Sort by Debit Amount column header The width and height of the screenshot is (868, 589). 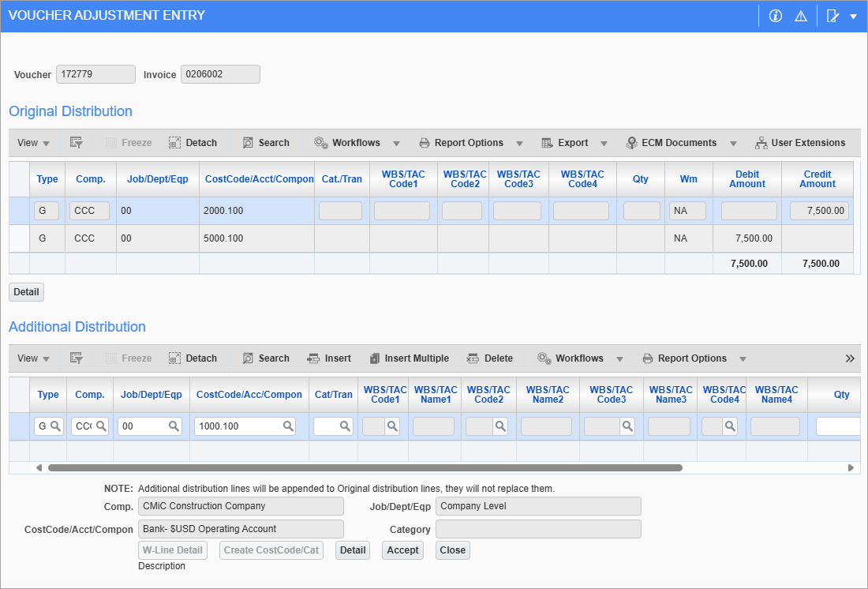pyautogui.click(x=746, y=179)
